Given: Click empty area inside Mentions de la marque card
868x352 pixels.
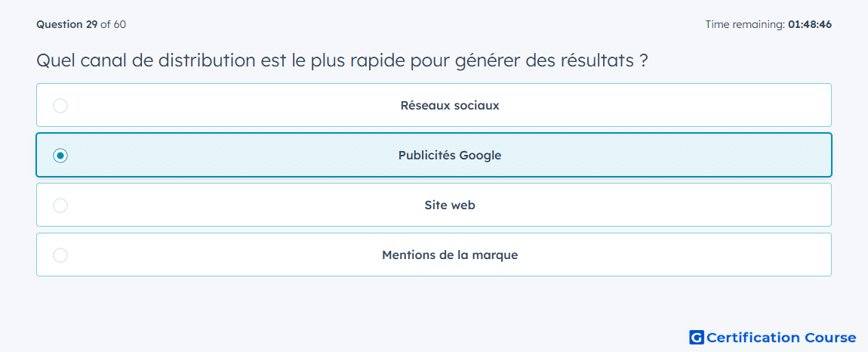Looking at the screenshot, I should (x=664, y=255).
